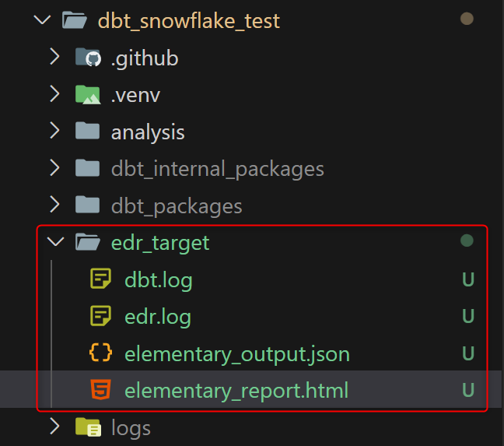Select the dbt_snowflake_test folder name
Image resolution: width=504 pixels, height=446 pixels.
189,21
